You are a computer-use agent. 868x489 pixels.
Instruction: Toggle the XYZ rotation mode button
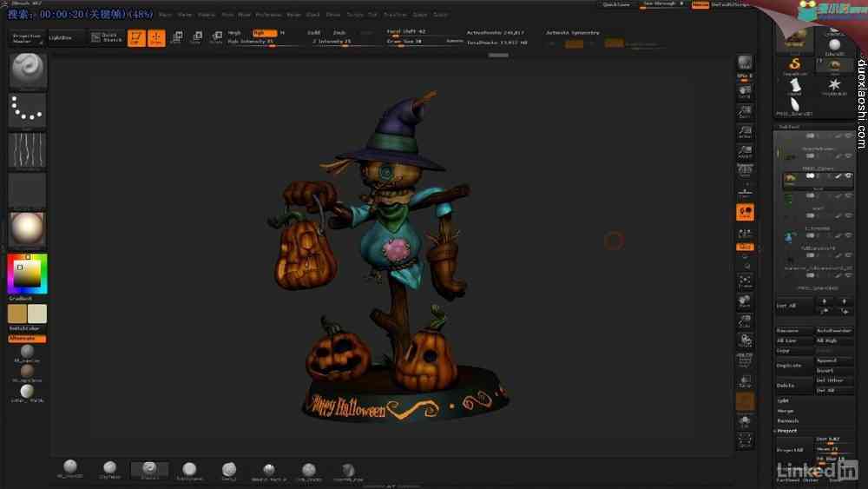[x=745, y=247]
